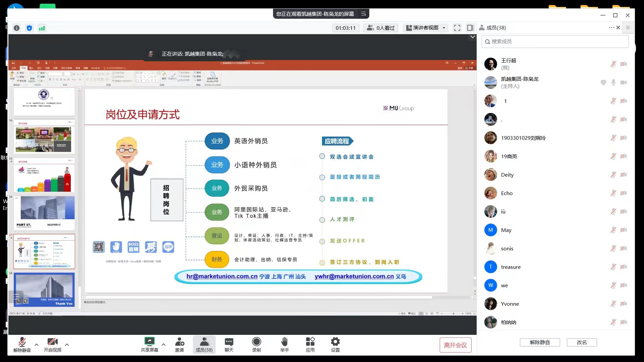Click the meeting info icon

(x=17, y=28)
